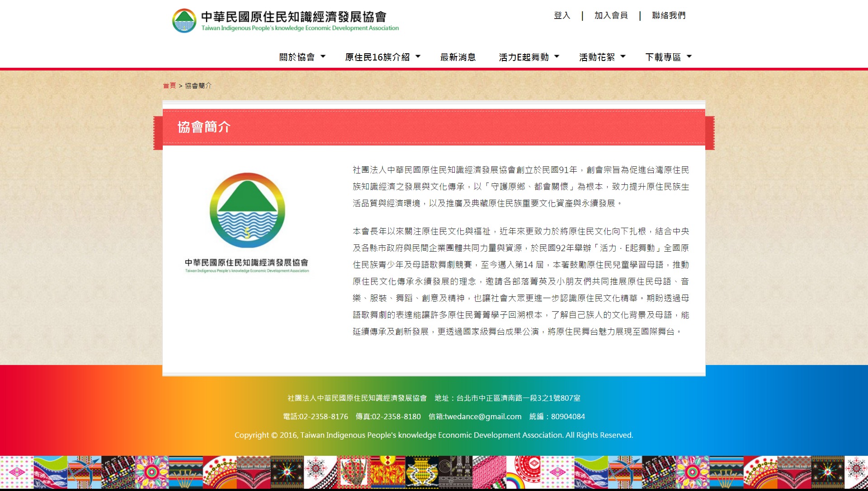Viewport: 868px width, 491px height.
Task: Select the 活動花絮 menu label
Action: pos(597,57)
